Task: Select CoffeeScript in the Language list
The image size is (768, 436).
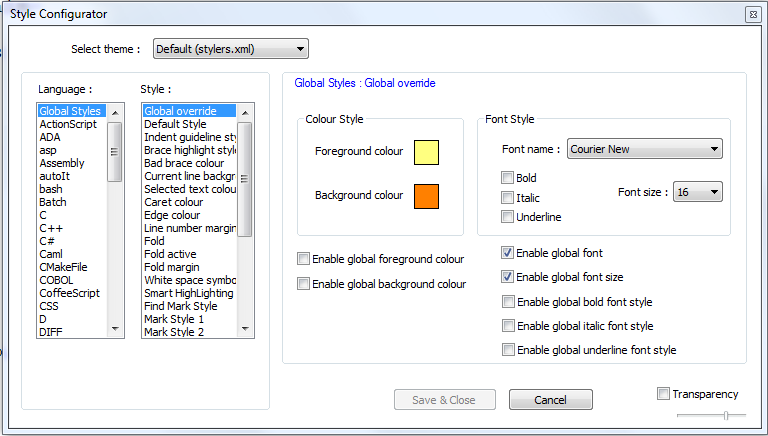Action: (69, 293)
